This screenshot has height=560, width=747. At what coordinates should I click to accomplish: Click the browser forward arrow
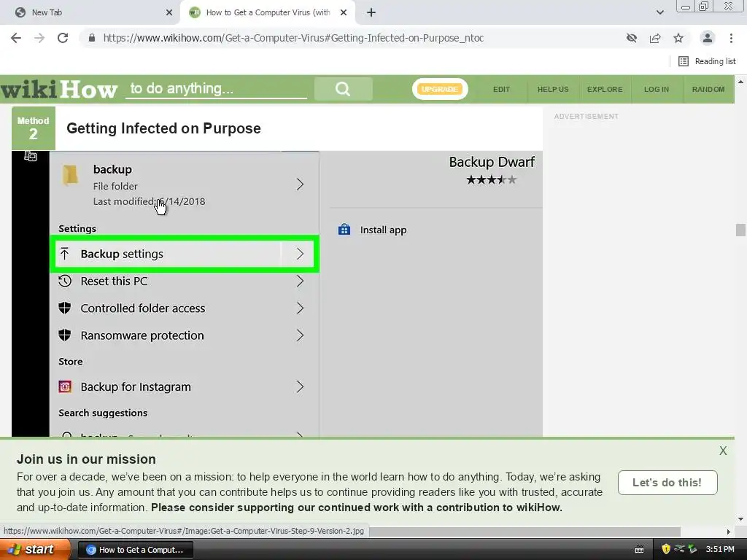click(39, 38)
